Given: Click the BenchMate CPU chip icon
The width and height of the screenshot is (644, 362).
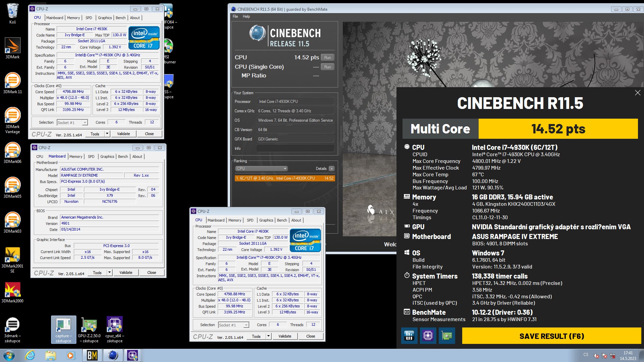Looking at the screenshot, I should pos(428,336).
